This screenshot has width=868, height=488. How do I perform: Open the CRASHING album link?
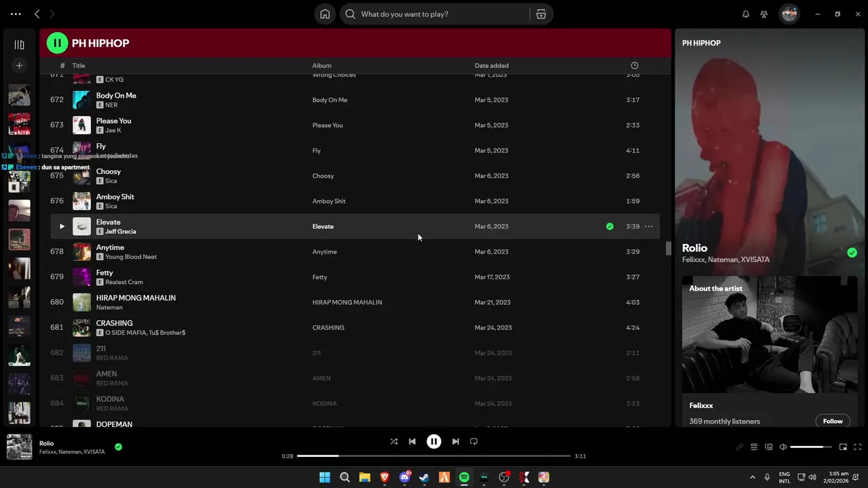(328, 327)
